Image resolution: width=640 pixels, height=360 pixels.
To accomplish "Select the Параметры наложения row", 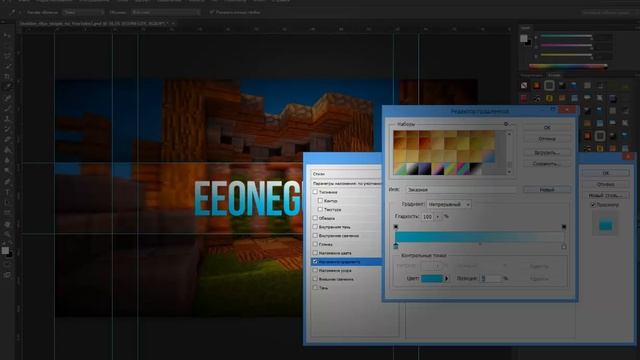I will (346, 183).
